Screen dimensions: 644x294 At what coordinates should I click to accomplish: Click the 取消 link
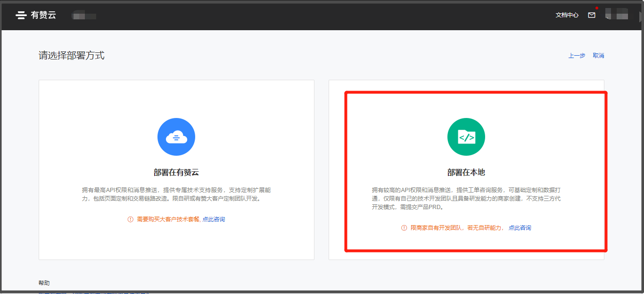[x=598, y=56]
